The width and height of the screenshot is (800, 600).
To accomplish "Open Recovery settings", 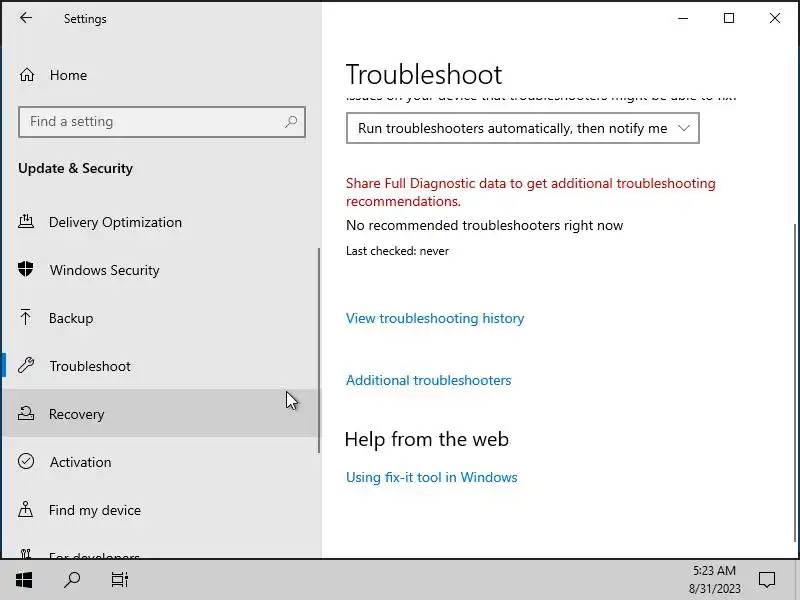I will 161,414.
